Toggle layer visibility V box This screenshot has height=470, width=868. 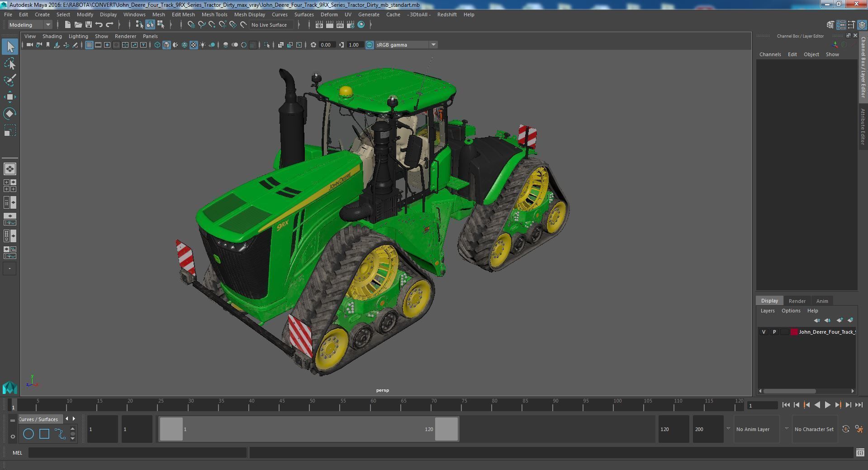764,332
